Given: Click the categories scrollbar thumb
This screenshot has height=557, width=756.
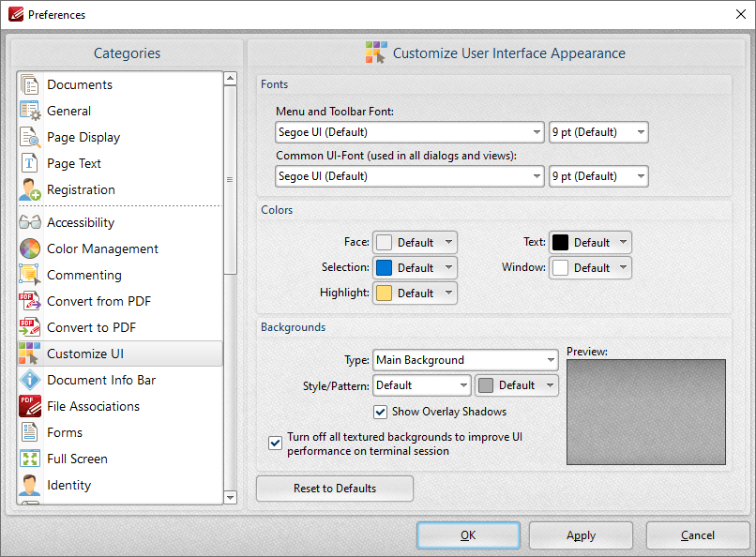Looking at the screenshot, I should [x=231, y=180].
